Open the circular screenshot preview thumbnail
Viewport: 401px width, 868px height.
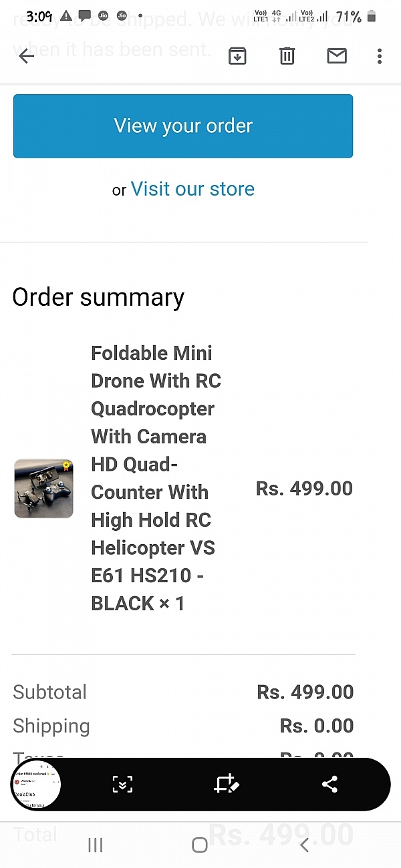pyautogui.click(x=37, y=785)
